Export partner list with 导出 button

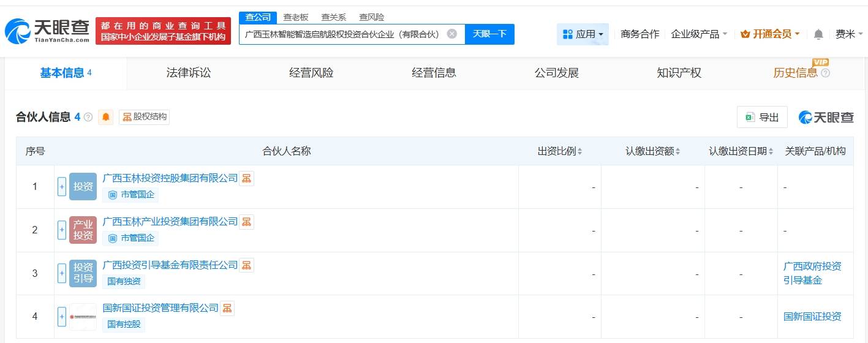[762, 117]
